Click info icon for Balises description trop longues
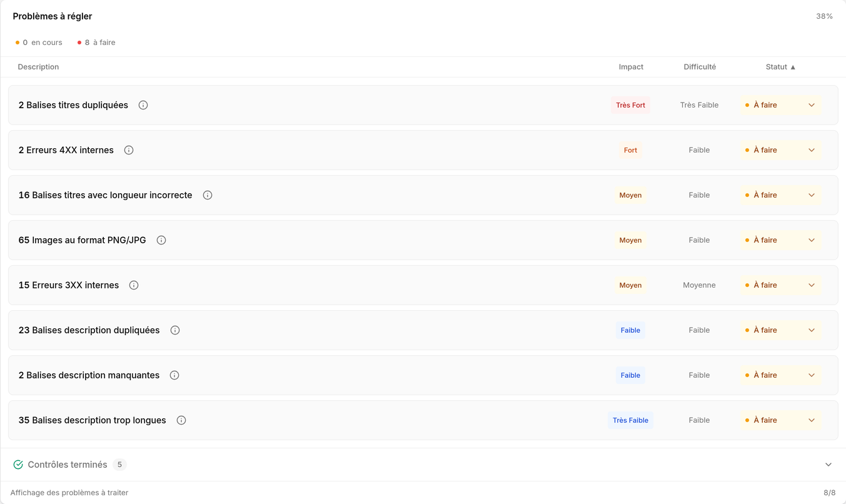This screenshot has width=846, height=504. click(181, 420)
